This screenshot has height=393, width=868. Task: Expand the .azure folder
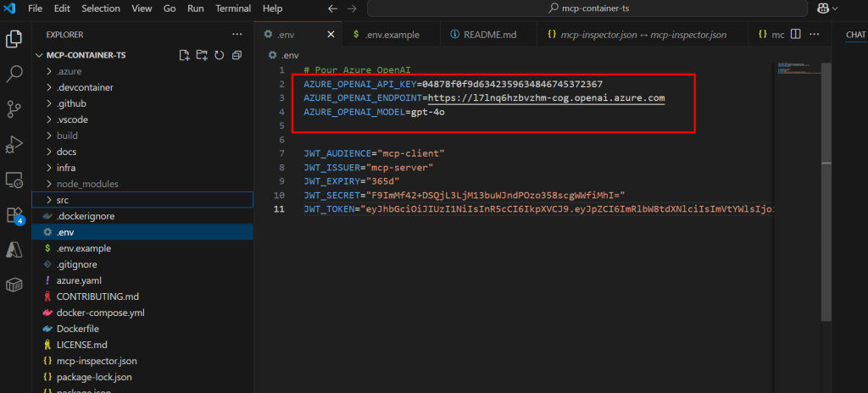[142, 71]
